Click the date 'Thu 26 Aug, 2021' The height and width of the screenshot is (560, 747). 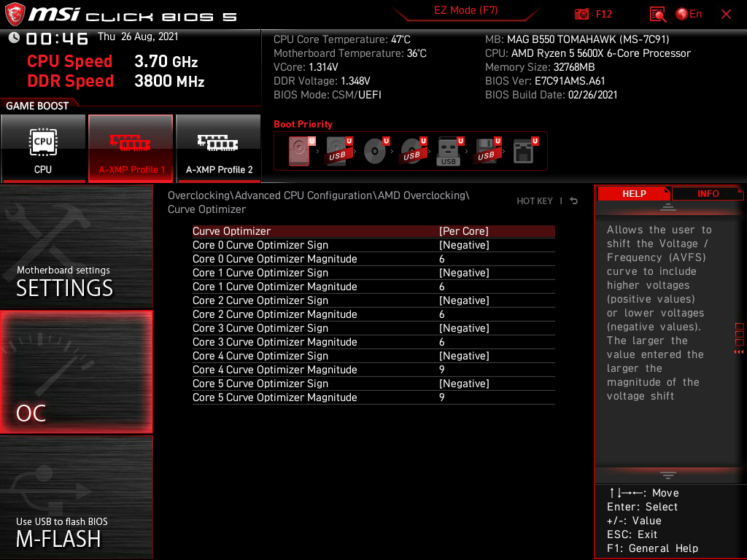[x=138, y=36]
